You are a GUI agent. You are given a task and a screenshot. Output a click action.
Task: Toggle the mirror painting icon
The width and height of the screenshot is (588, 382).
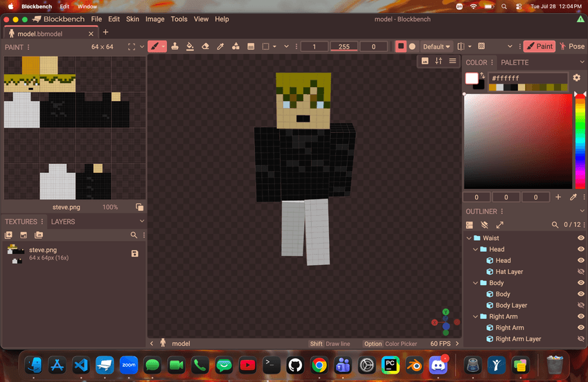(461, 46)
